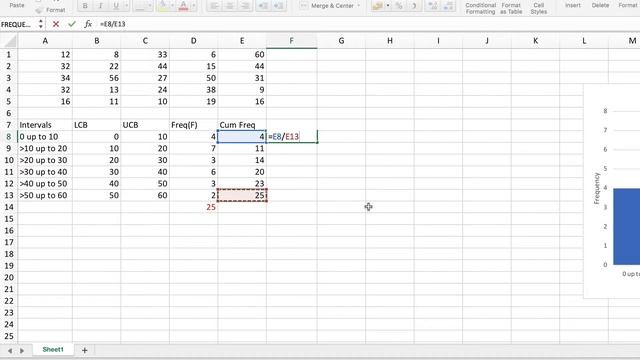
Task: Open the Insert Function fx button
Action: coord(88,24)
